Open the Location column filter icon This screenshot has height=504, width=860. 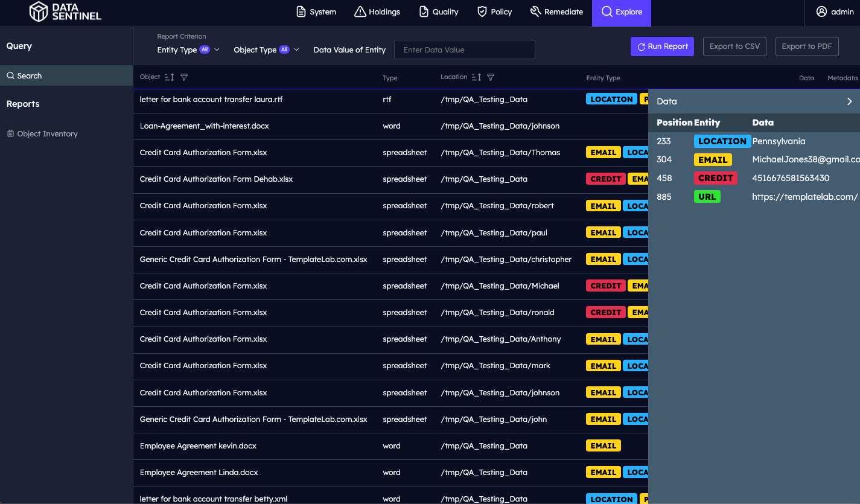pyautogui.click(x=491, y=77)
